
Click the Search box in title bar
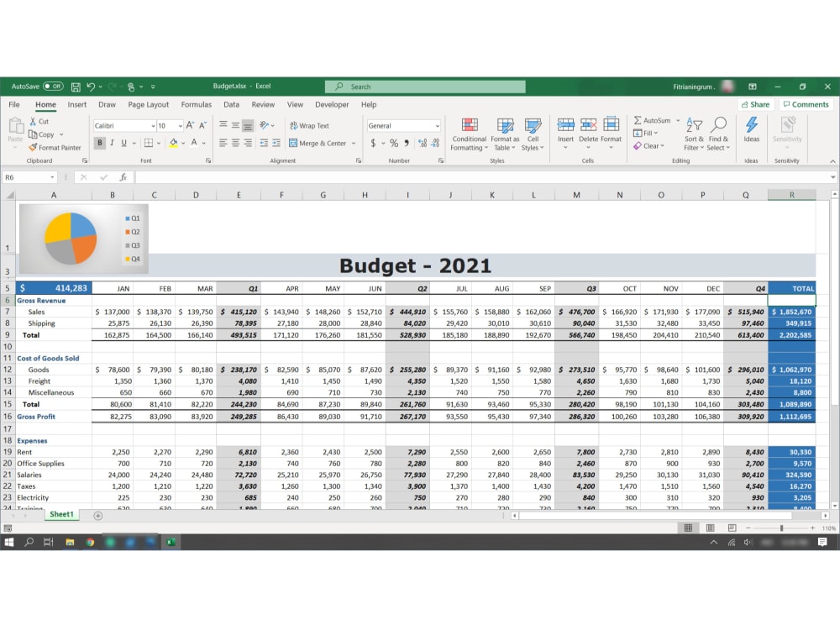[425, 87]
